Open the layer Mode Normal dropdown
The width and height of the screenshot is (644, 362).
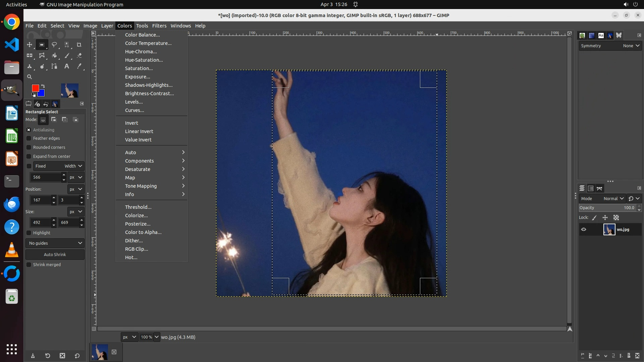click(x=613, y=199)
